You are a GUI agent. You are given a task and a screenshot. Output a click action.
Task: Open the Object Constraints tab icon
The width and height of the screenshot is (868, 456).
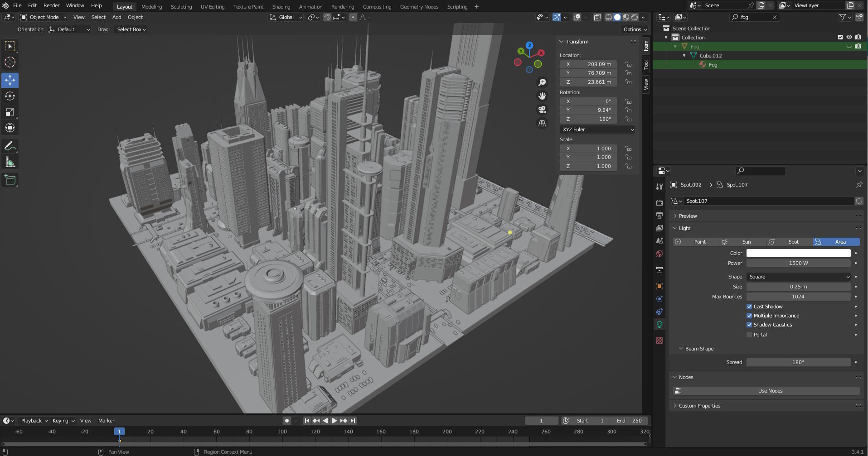(x=659, y=312)
